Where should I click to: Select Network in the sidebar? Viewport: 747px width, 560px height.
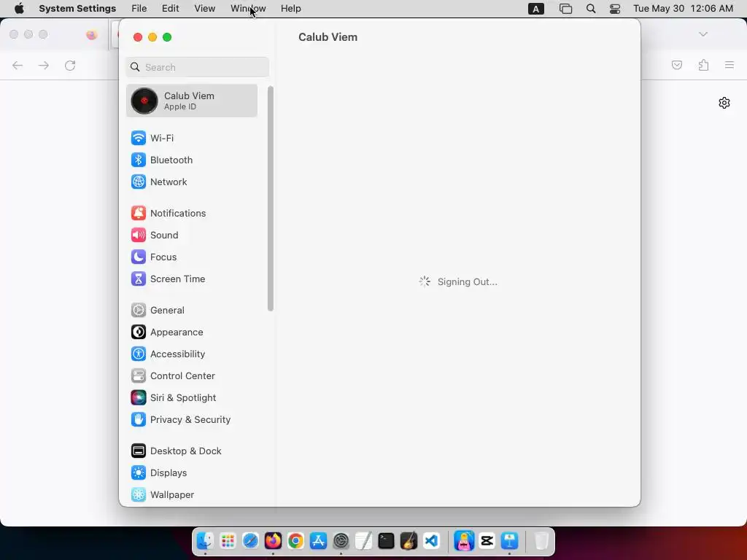coord(192,182)
